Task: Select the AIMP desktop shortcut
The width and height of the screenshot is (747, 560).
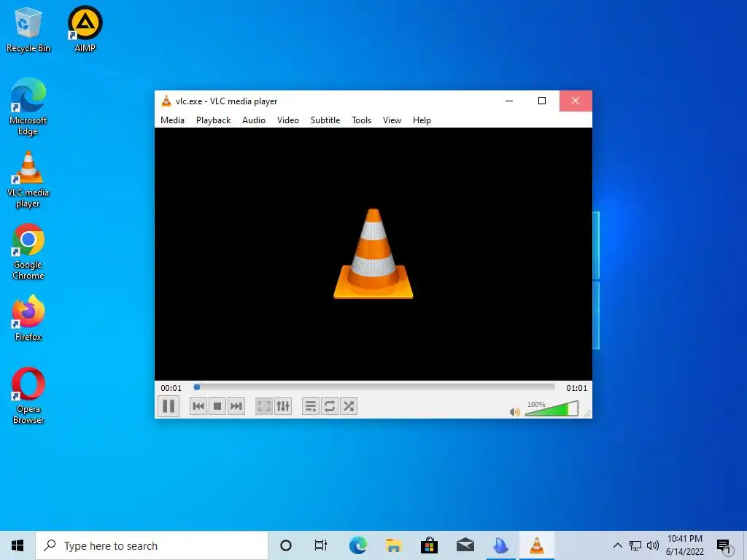Action: pyautogui.click(x=85, y=29)
